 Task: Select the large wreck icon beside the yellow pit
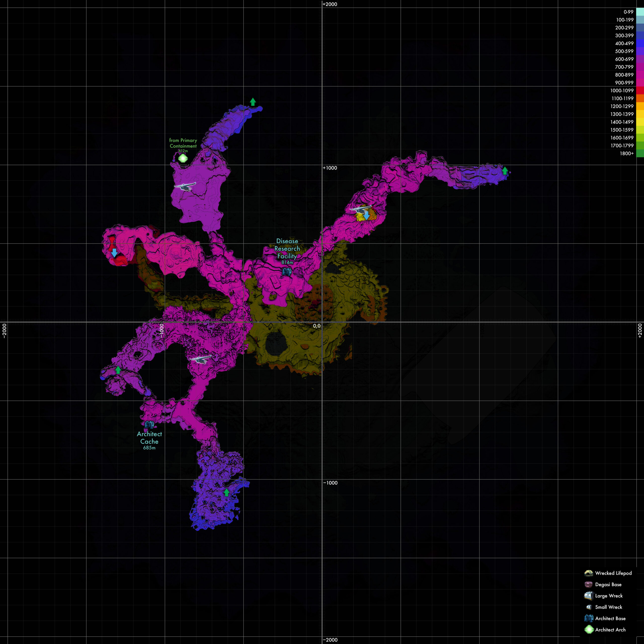pyautogui.click(x=360, y=209)
